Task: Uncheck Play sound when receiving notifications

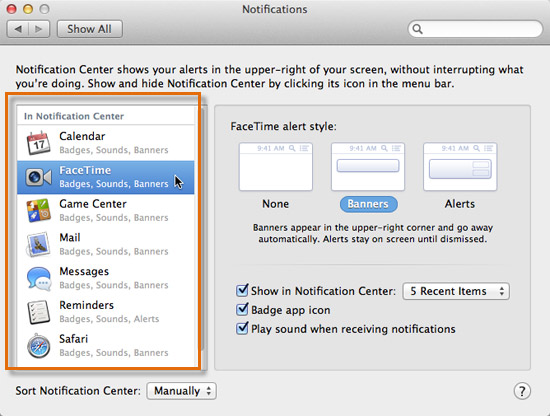Action: pos(242,329)
